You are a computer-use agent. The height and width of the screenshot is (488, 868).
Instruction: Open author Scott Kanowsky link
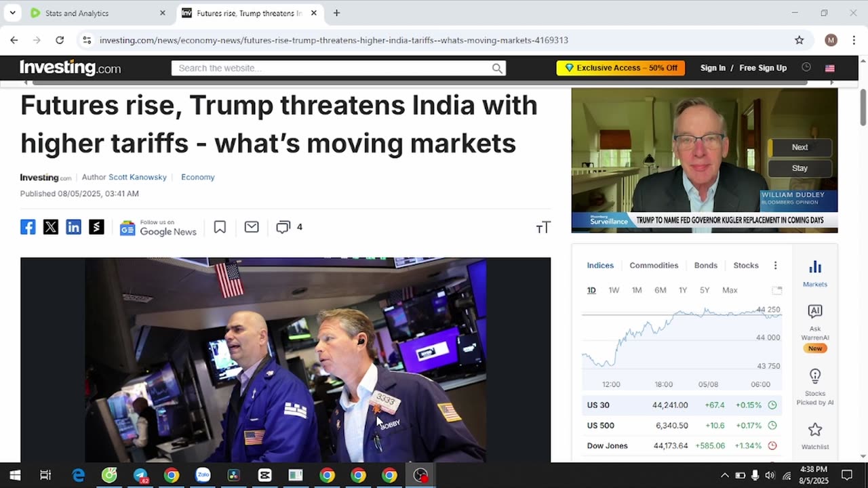click(x=138, y=177)
